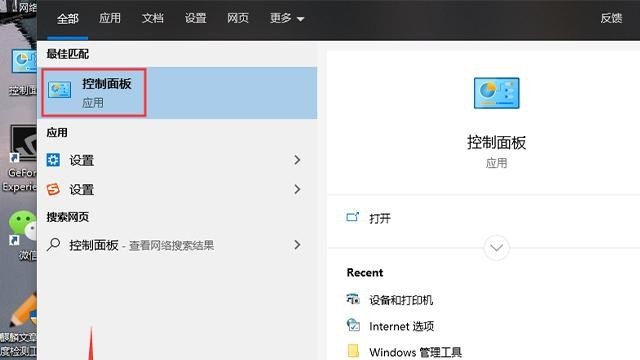Viewport: 640px width, 360px height.
Task: Open recent item Internet 选项
Action: coord(402,326)
